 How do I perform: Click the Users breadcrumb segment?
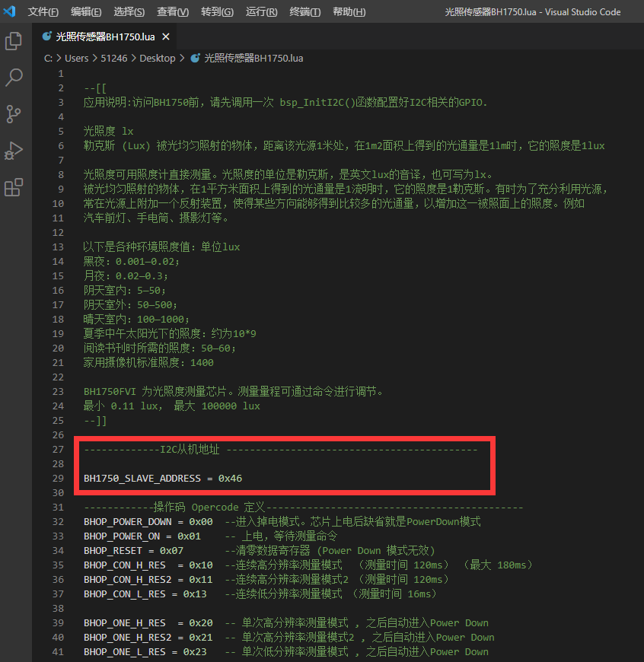point(76,59)
